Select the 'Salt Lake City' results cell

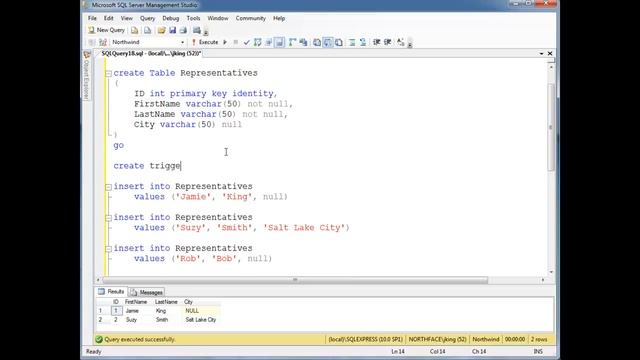click(x=202, y=320)
